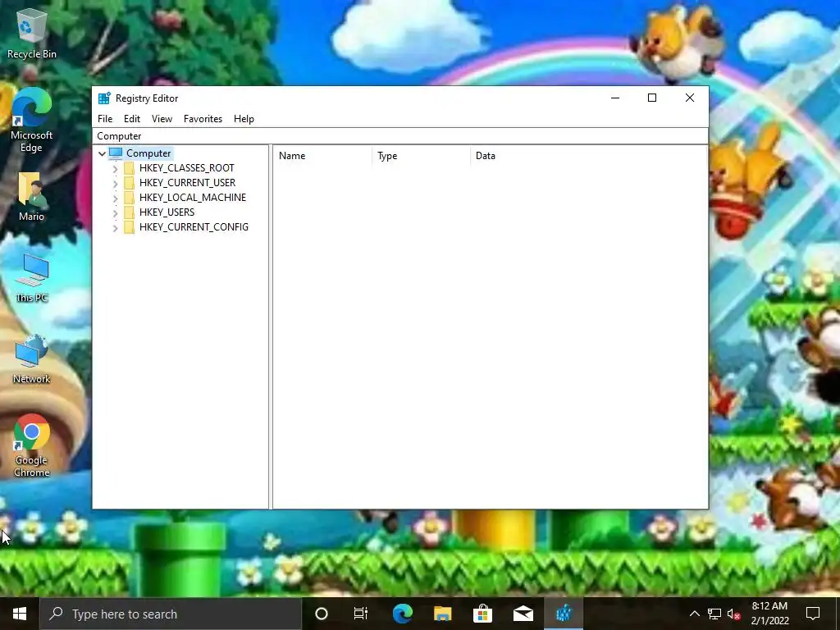The width and height of the screenshot is (840, 630).
Task: Select the Computer root label
Action: click(x=148, y=153)
